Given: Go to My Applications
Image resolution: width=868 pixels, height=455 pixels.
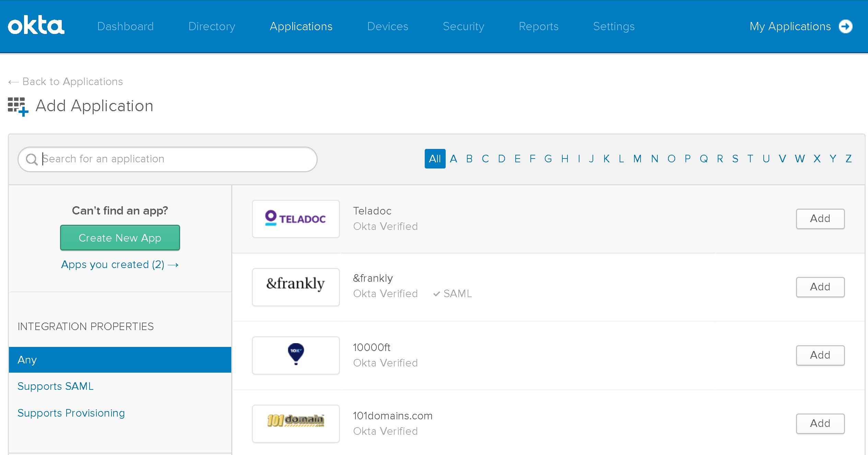Looking at the screenshot, I should (x=790, y=26).
